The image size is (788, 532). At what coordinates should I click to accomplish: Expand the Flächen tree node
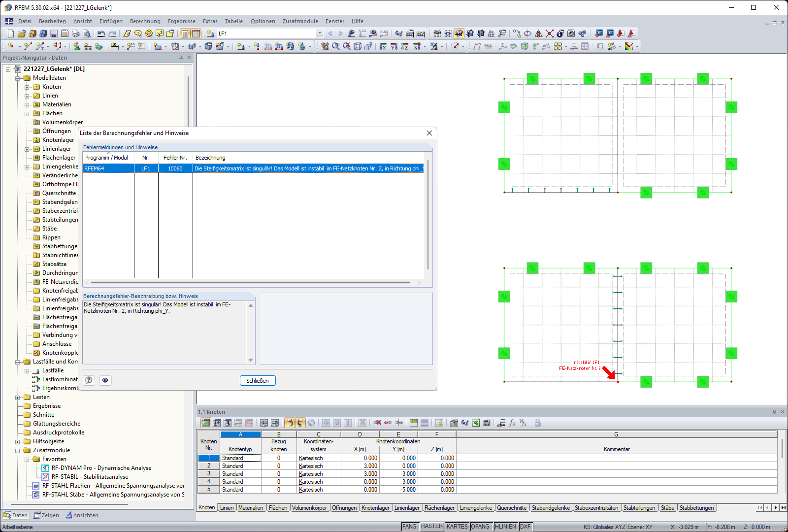[x=27, y=113]
